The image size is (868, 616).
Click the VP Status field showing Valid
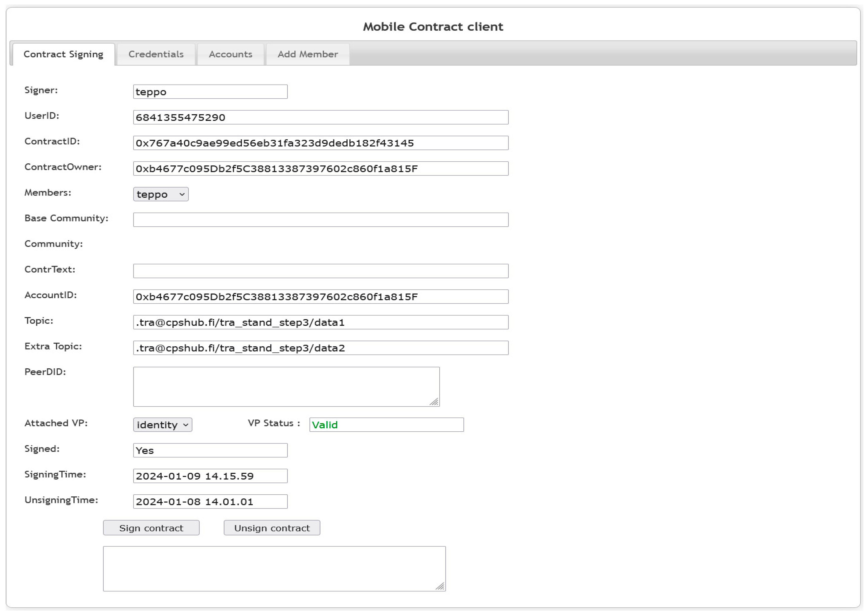tap(386, 424)
